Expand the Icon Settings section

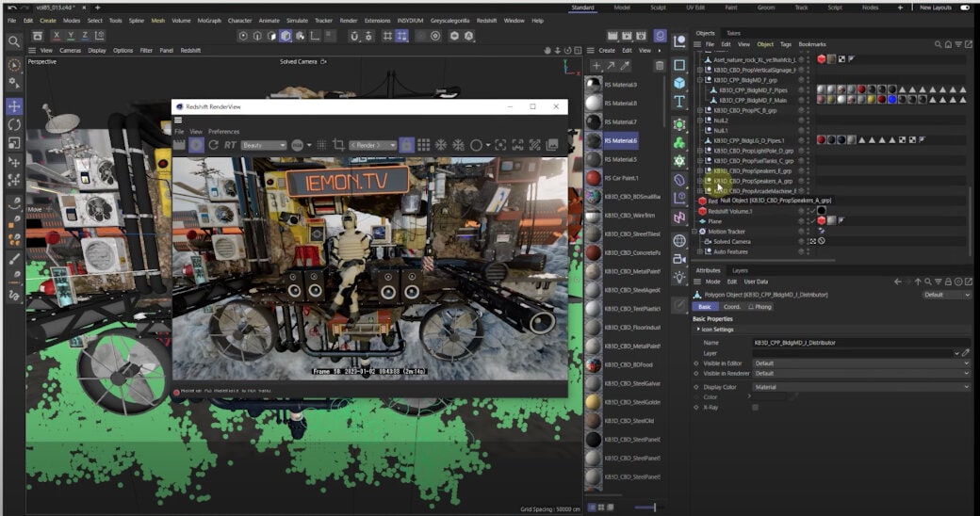click(x=698, y=330)
